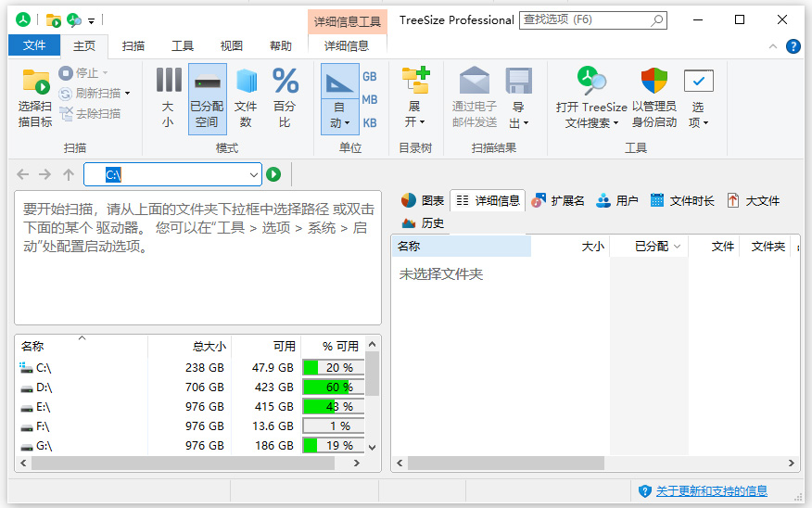This screenshot has width=812, height=508.
Task: Toggle the GB unit option
Action: (370, 77)
